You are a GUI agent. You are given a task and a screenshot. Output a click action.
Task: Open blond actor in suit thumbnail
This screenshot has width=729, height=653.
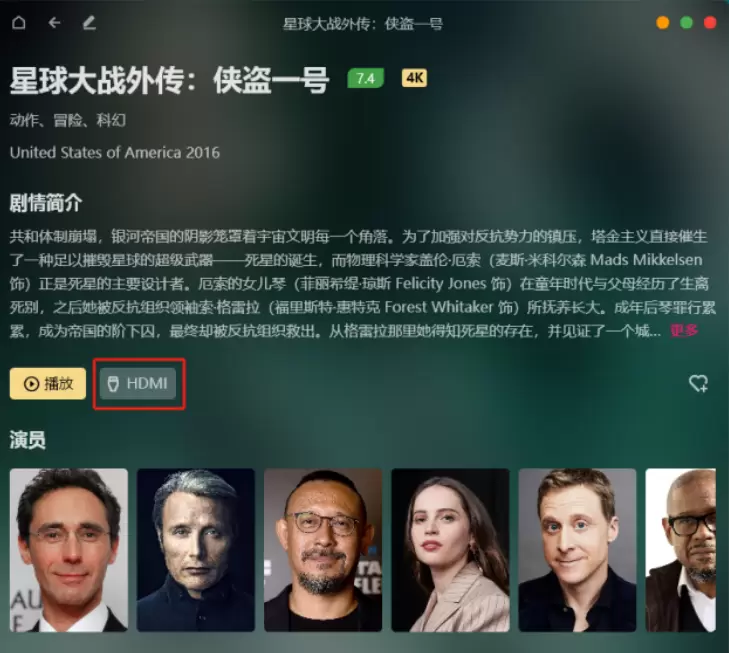pos(577,550)
